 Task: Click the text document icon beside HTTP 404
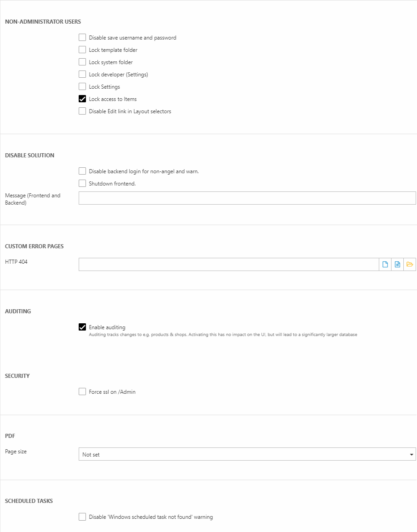point(397,265)
